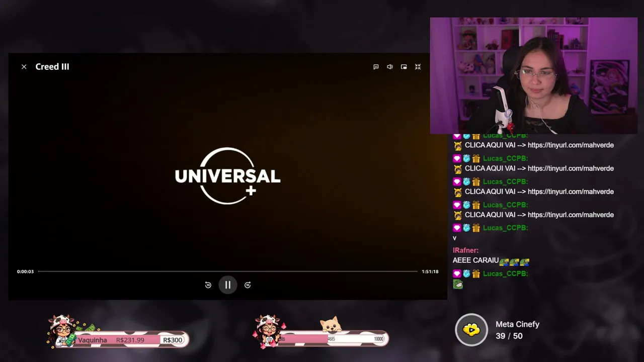Click the video progress bar
Viewport: 644px width, 362px height.
228,271
